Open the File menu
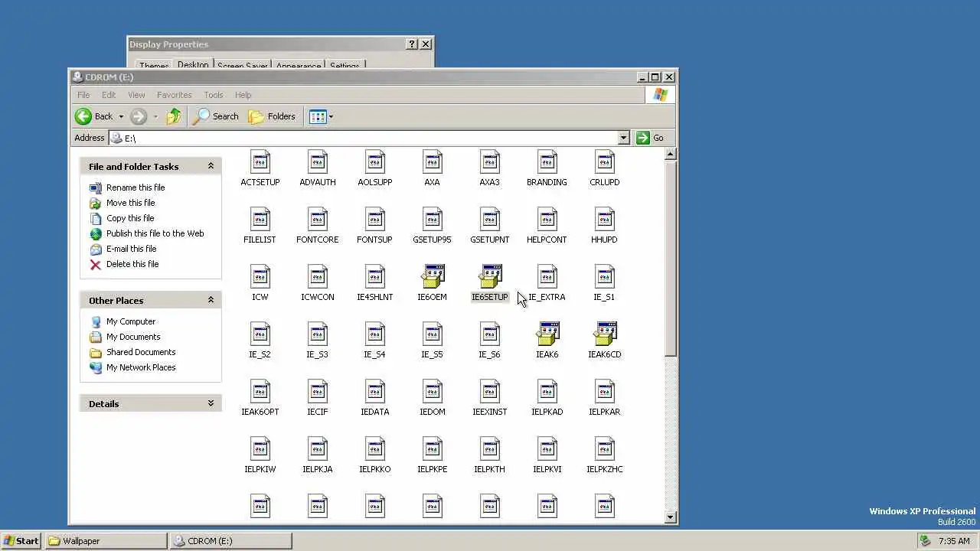980x551 pixels. 83,95
